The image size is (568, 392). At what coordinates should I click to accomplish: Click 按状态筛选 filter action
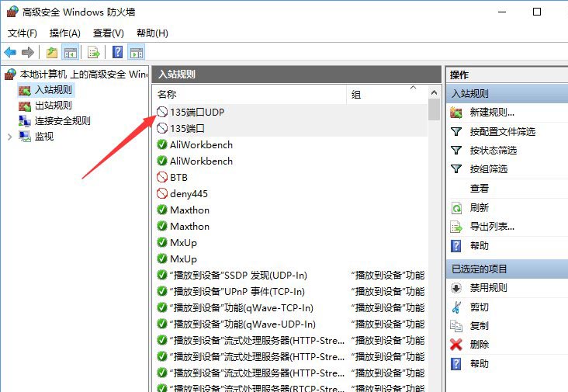pyautogui.click(x=493, y=150)
